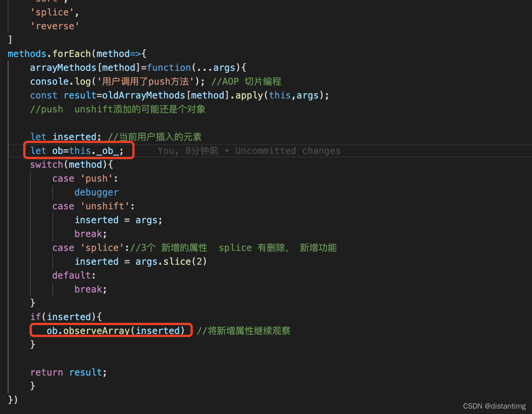The height and width of the screenshot is (414, 532).
Task: Open the "Uncommitted changes" GitLens annotation
Action: click(288, 150)
